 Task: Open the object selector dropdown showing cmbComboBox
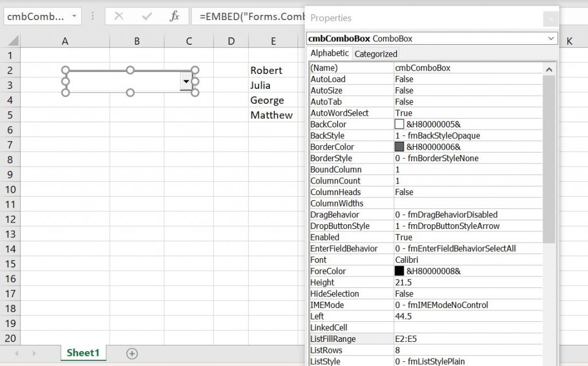coord(552,38)
